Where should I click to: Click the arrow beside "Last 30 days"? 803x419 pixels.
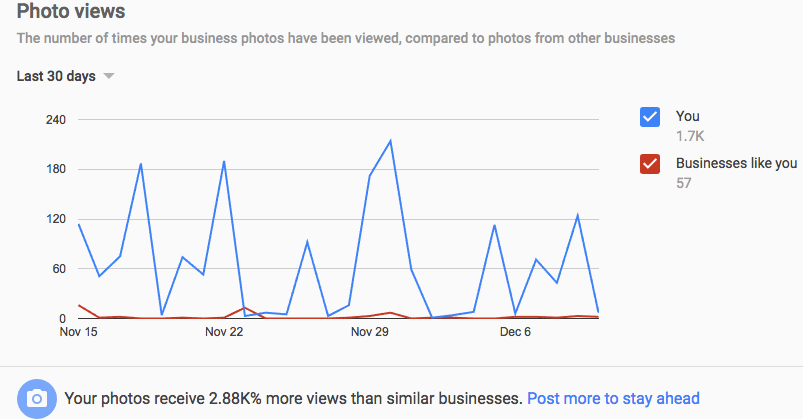tap(109, 77)
